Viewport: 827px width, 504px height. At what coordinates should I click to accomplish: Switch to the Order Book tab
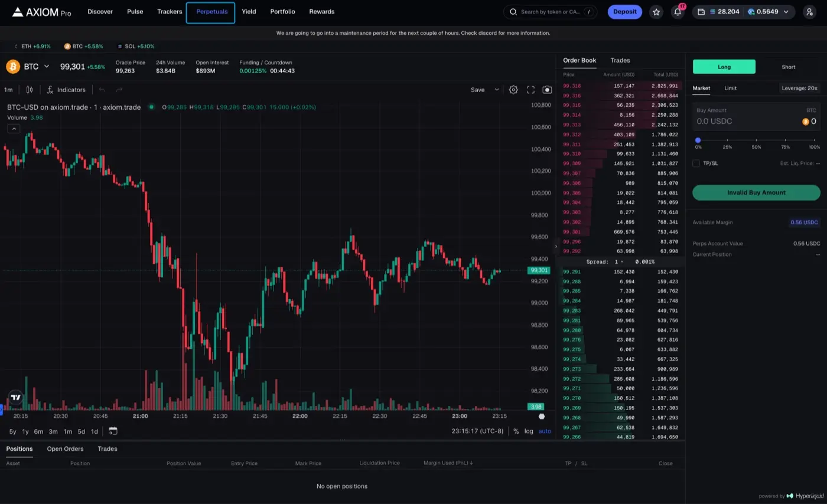(579, 60)
